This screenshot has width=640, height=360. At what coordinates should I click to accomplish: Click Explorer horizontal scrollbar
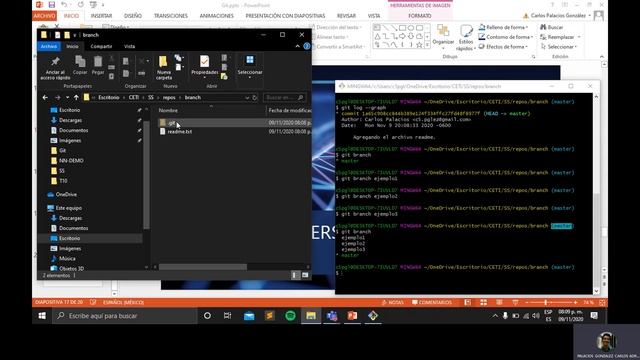tap(203, 267)
